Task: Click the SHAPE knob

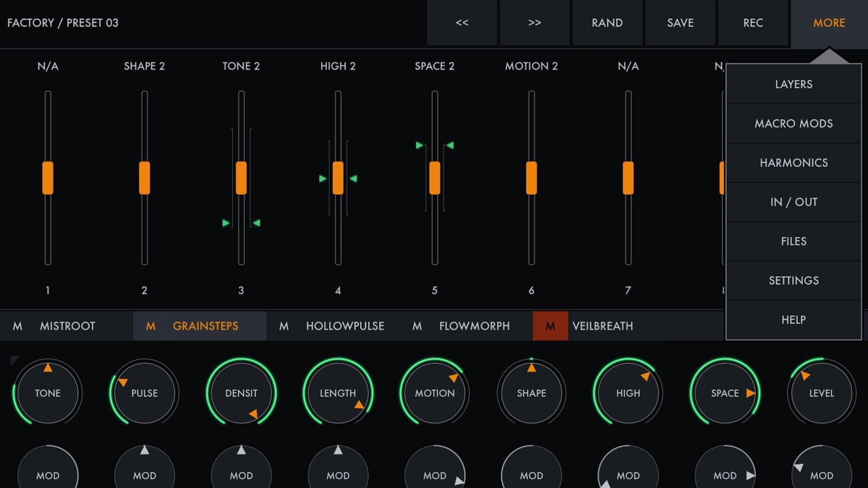Action: [x=532, y=393]
